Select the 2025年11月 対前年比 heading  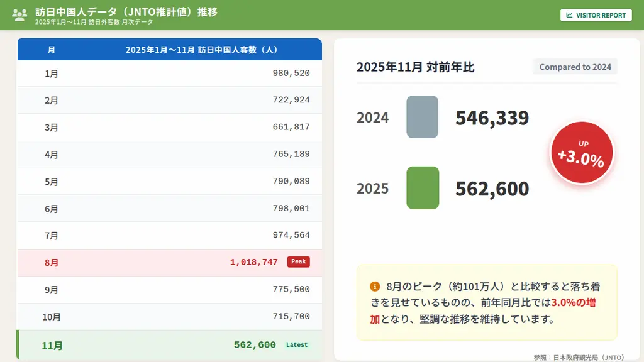coord(416,67)
